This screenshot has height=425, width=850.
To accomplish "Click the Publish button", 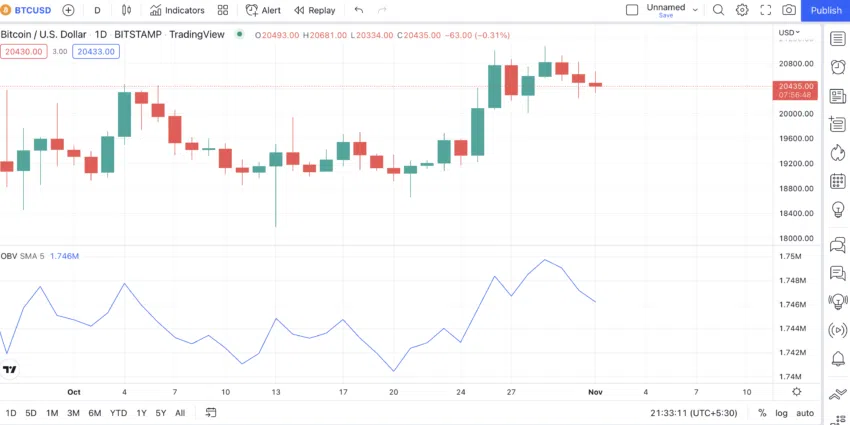I will coord(826,10).
